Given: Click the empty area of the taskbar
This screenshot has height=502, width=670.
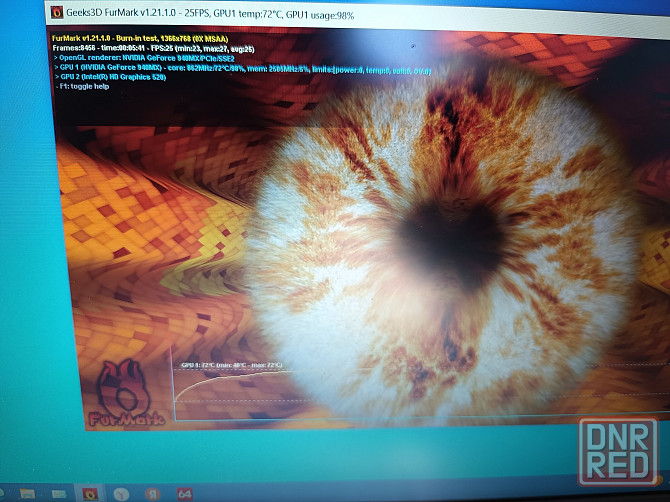Looking at the screenshot, I should tap(400, 493).
